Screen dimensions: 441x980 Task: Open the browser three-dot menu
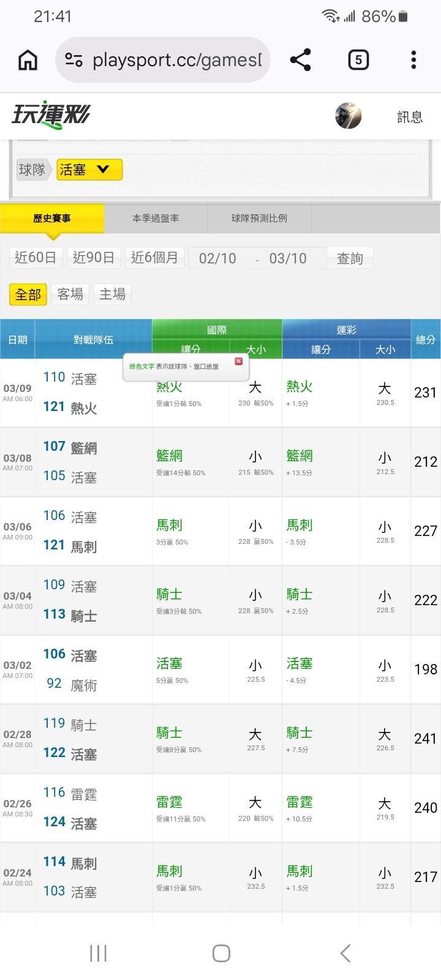coord(413,60)
